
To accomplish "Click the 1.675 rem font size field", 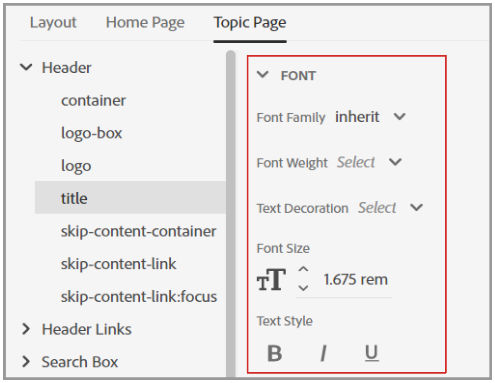I will 356,279.
